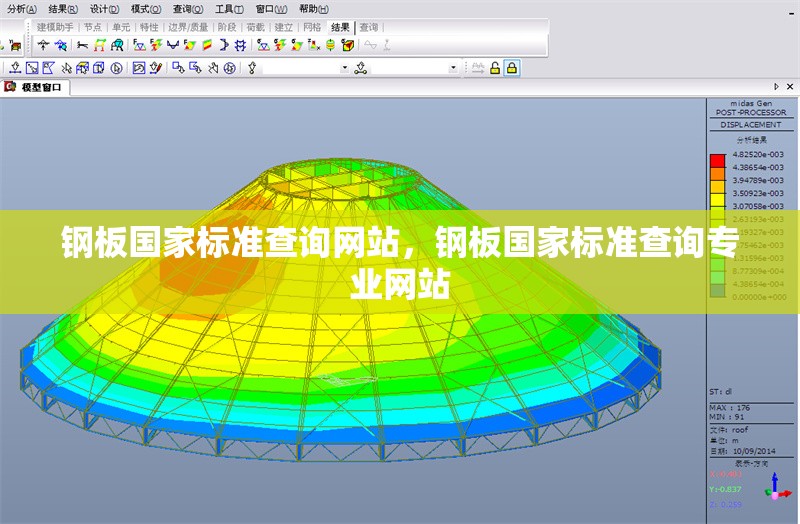Expand the second toolbar combo box arrow
Screen dimensions: 800x524
453,68
